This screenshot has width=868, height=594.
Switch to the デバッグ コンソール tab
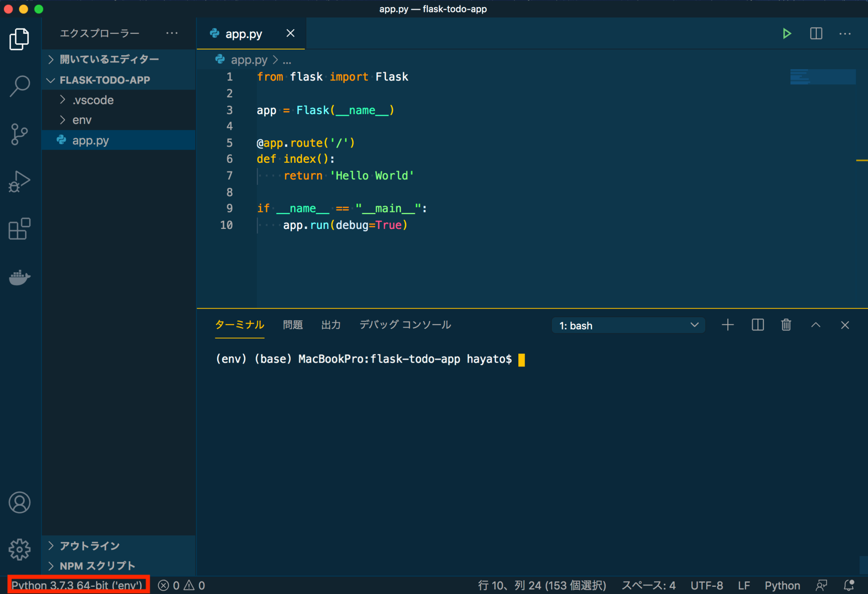(x=405, y=325)
